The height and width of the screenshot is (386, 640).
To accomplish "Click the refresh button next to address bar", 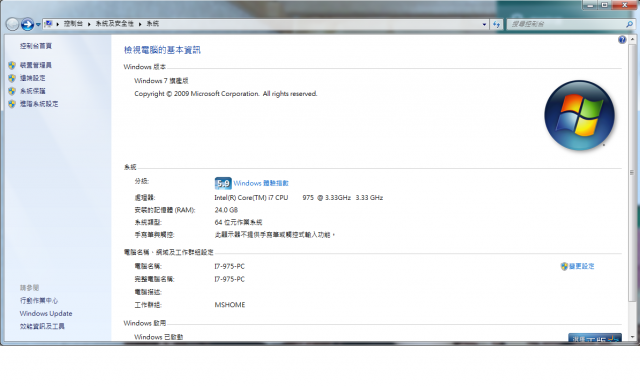I will 496,24.
